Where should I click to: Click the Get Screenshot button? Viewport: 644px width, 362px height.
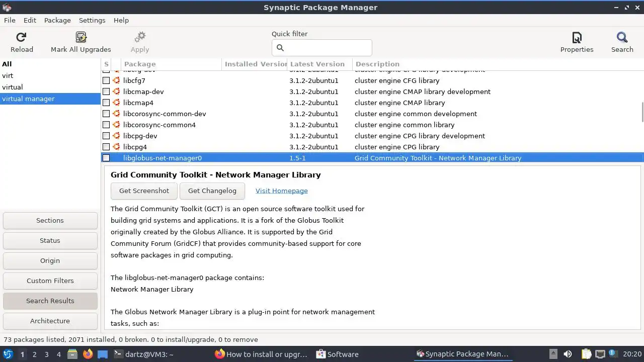144,191
